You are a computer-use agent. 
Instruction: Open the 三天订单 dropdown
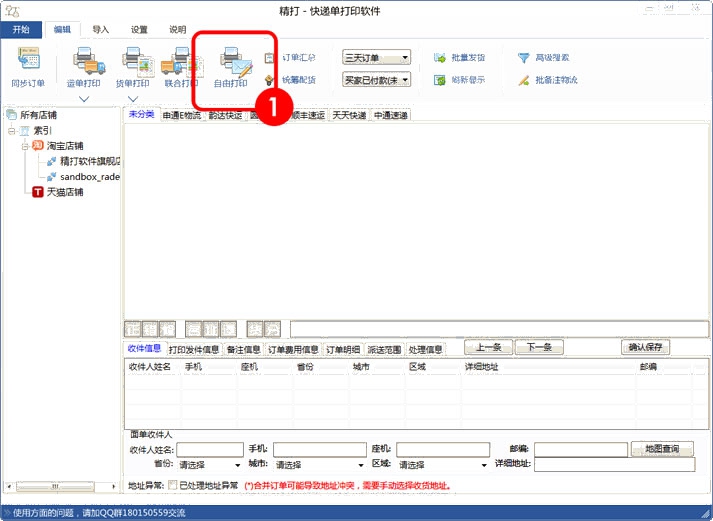pyautogui.click(x=376, y=58)
